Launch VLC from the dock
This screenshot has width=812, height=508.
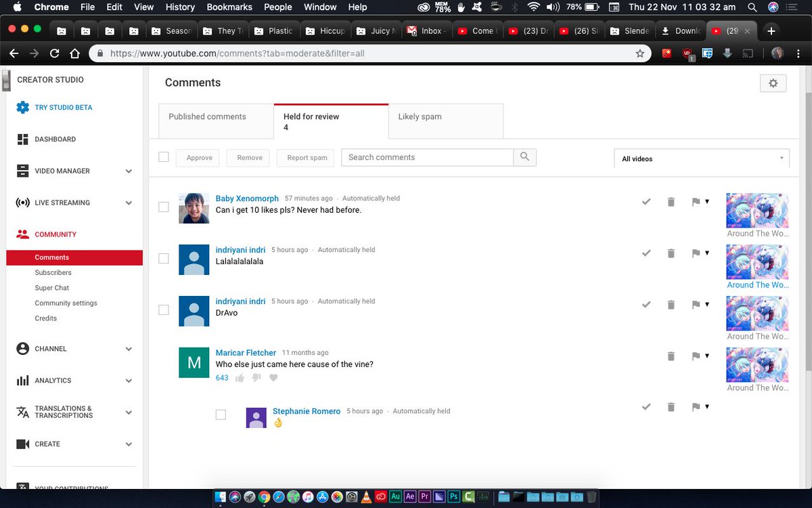tap(366, 496)
